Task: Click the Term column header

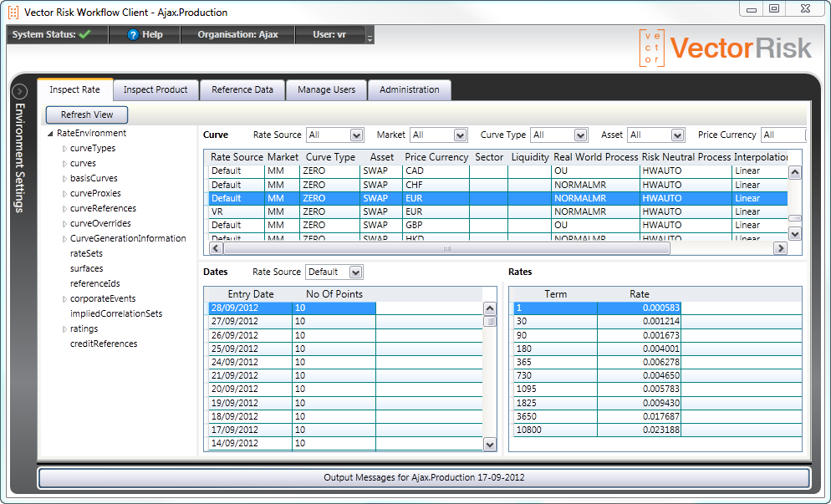Action: pos(555,294)
